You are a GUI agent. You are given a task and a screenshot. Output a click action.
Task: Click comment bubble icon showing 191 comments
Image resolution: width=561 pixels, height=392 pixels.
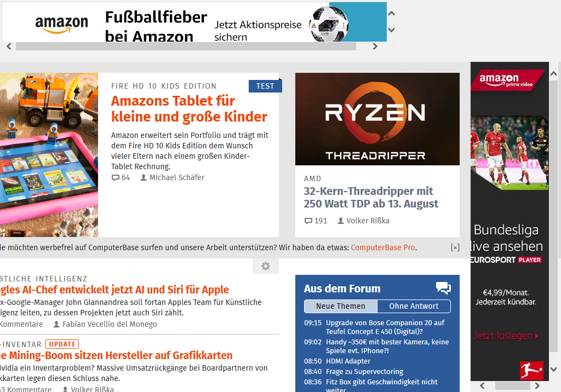pos(308,221)
